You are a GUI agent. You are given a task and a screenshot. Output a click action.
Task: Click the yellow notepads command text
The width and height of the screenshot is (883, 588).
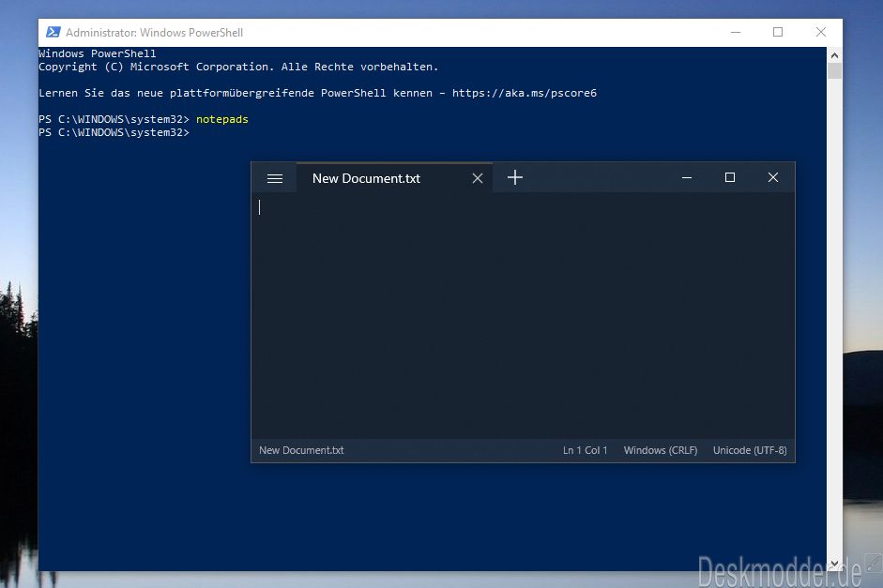221,119
